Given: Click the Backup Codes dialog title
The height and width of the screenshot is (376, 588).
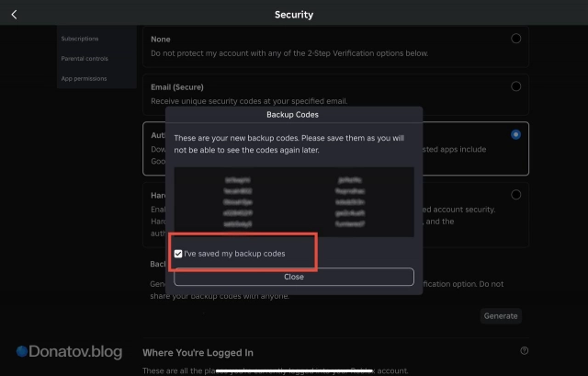Looking at the screenshot, I should click(294, 117).
